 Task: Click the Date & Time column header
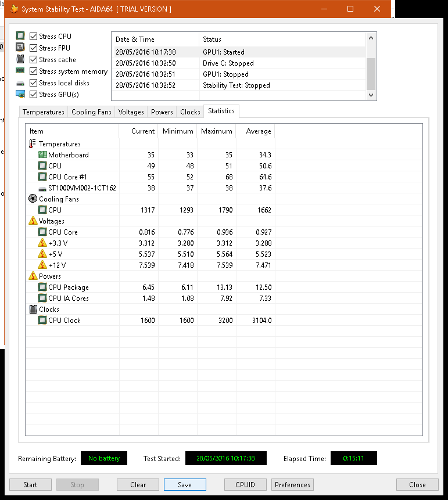155,39
